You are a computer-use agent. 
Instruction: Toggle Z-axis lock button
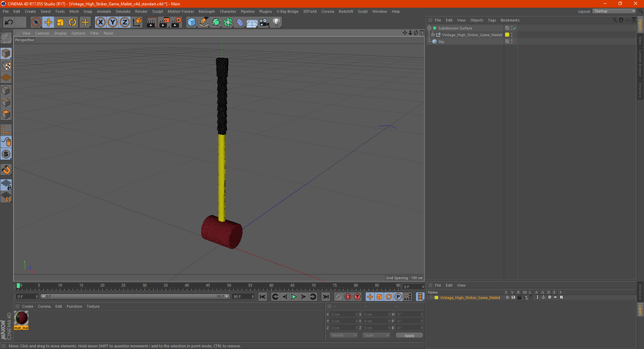(x=125, y=22)
